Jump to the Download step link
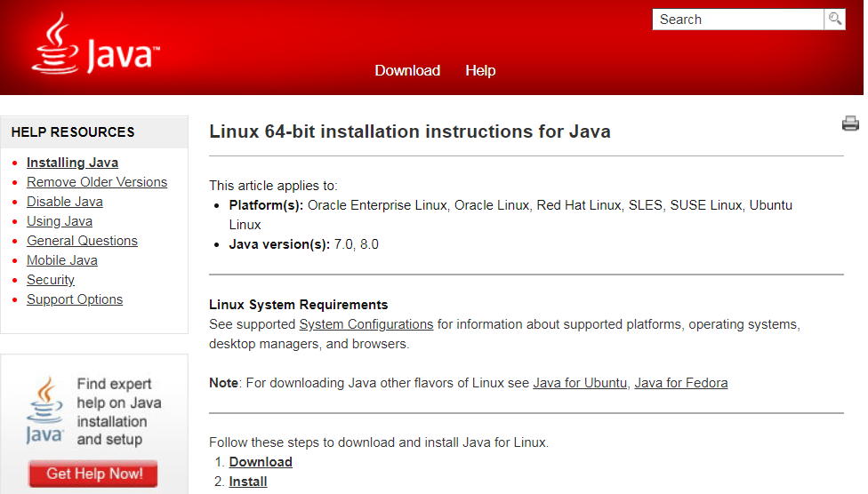The image size is (868, 494). [261, 462]
